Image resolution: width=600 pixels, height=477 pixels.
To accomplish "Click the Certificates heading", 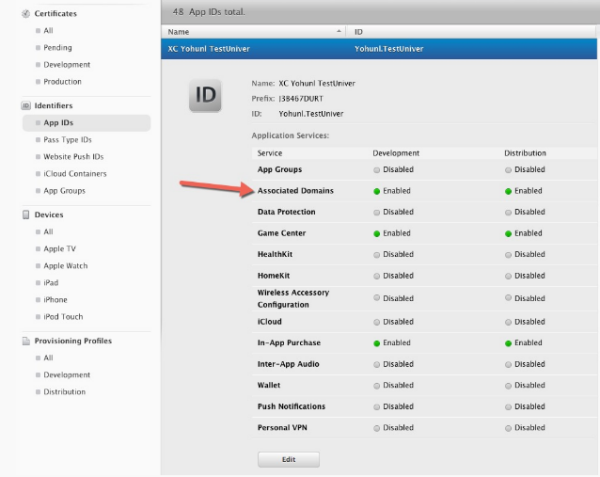I will point(55,14).
